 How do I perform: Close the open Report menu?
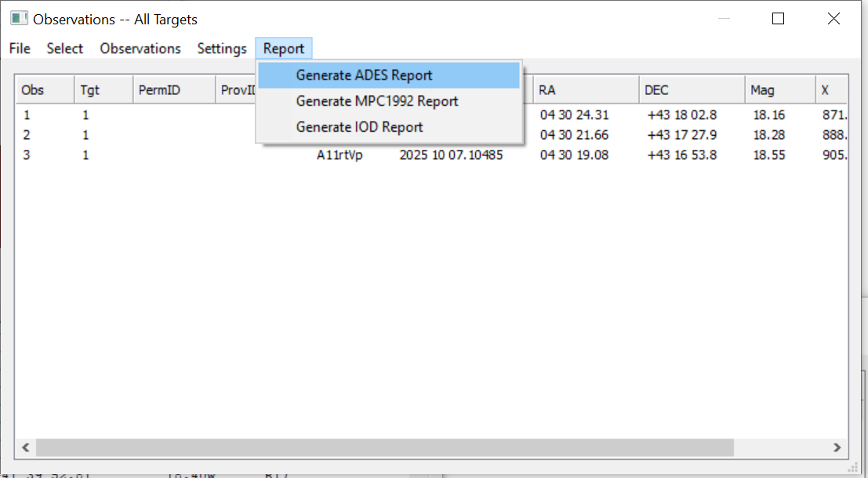284,49
